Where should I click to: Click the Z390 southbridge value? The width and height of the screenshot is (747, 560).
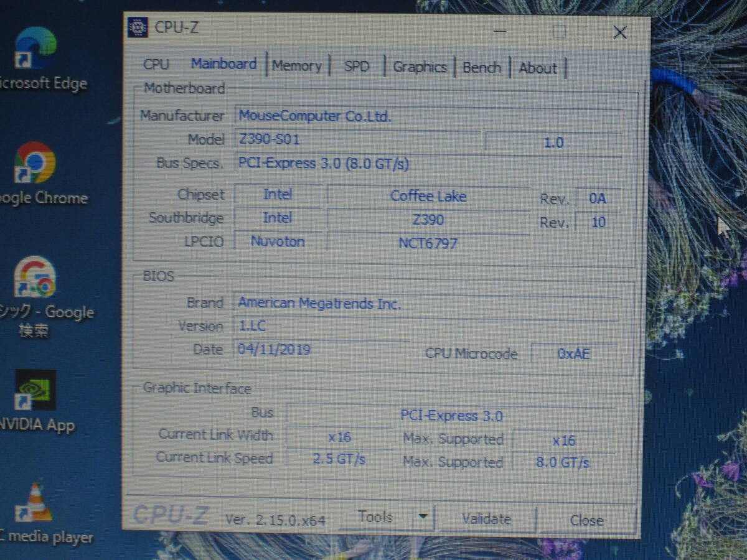pyautogui.click(x=428, y=220)
